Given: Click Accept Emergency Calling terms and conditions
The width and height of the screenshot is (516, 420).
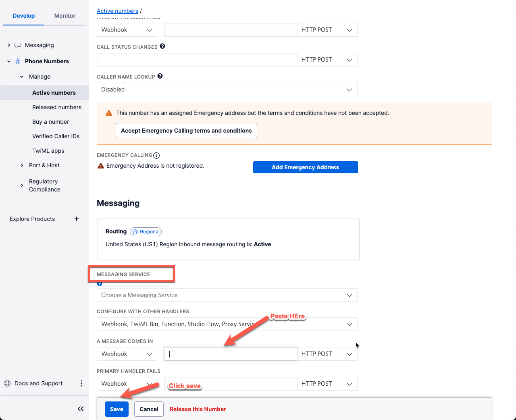Looking at the screenshot, I should tap(186, 131).
